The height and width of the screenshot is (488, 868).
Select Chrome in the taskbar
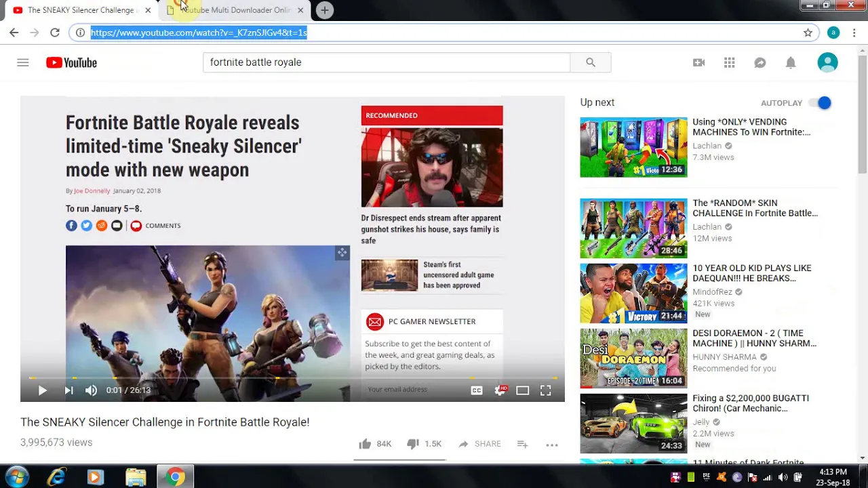coord(175,477)
